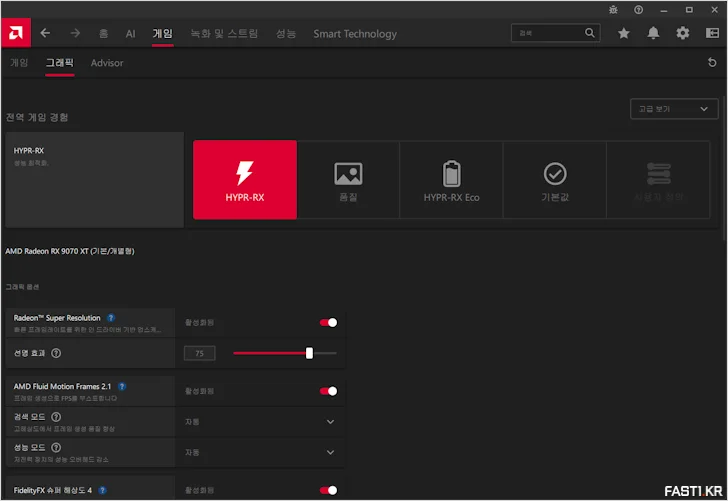Select the HYPR-RX Eco profile tile
The height and width of the screenshot is (501, 728).
point(451,180)
